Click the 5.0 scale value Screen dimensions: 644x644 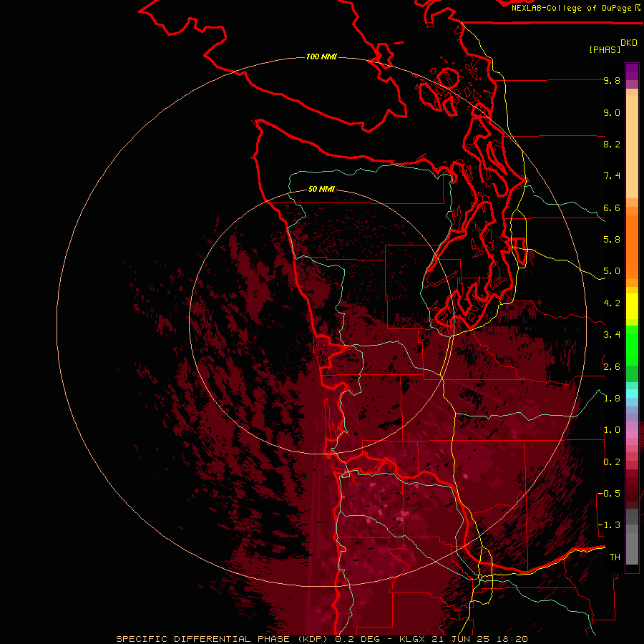pos(612,271)
